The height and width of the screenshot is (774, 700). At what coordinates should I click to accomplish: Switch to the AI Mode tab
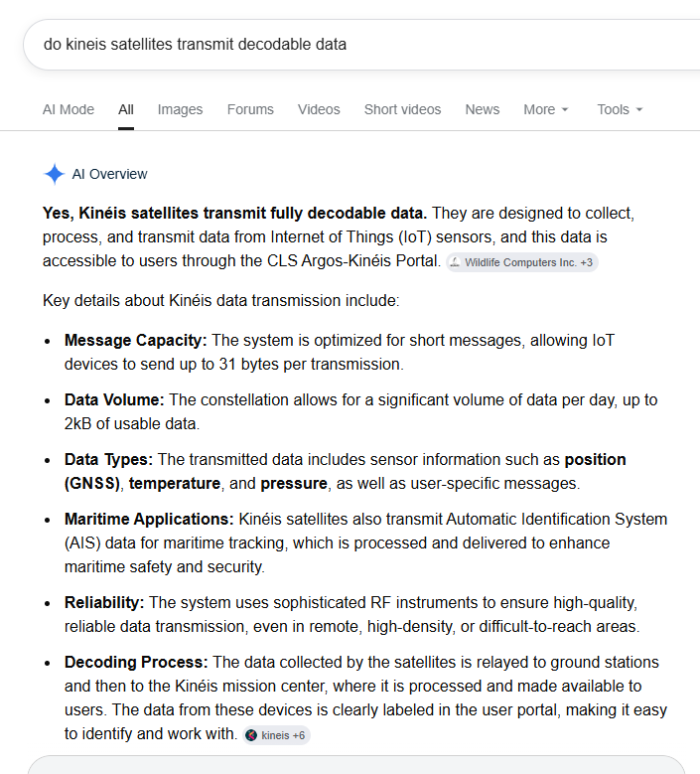(x=69, y=109)
